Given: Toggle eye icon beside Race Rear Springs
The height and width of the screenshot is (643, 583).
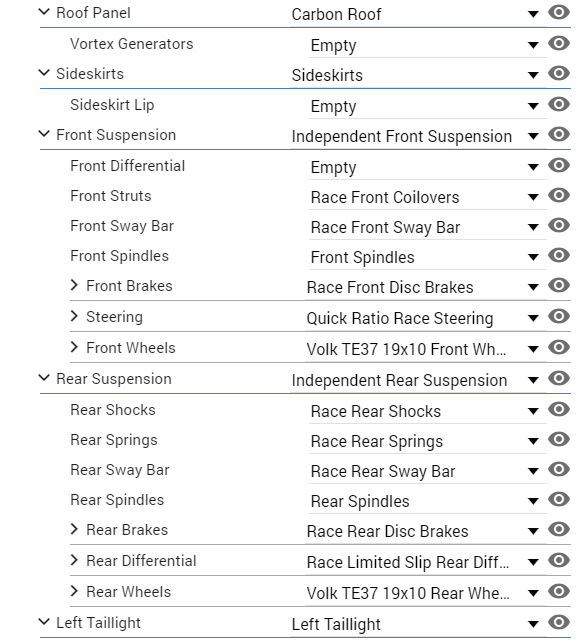Looking at the screenshot, I should (559, 439).
